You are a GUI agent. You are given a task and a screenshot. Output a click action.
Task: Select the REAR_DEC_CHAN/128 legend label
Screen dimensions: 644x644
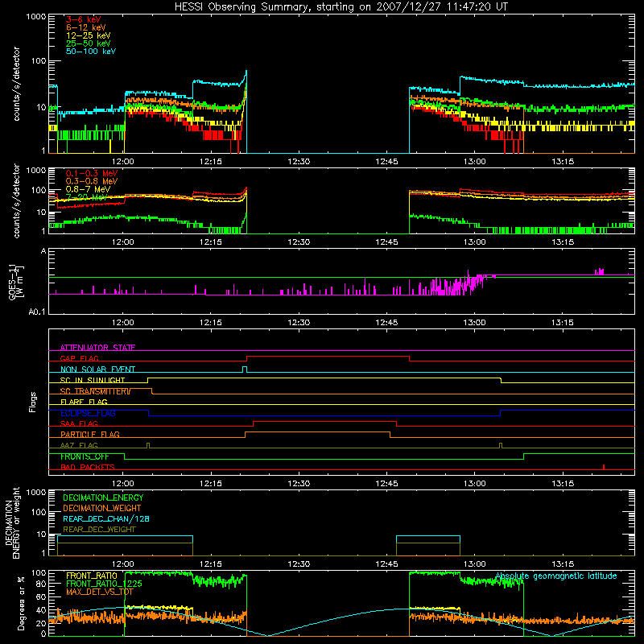[x=106, y=518]
